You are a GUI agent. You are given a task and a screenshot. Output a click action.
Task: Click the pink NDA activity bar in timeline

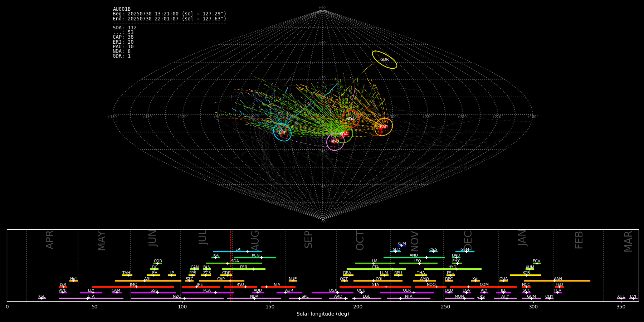point(254,298)
